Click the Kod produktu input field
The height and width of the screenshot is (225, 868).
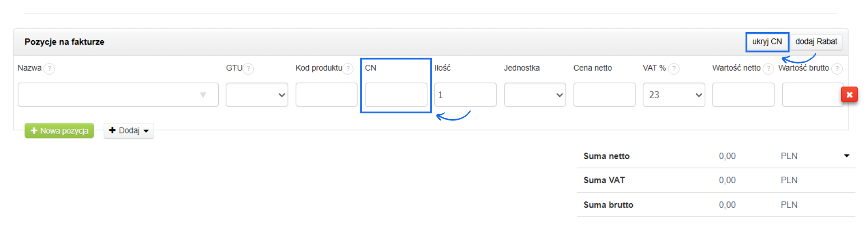pos(326,95)
